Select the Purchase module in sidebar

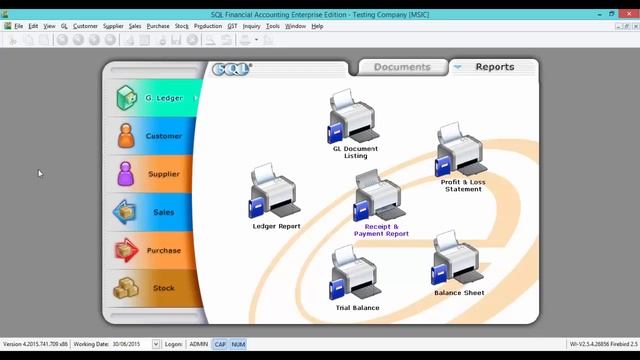[153, 250]
